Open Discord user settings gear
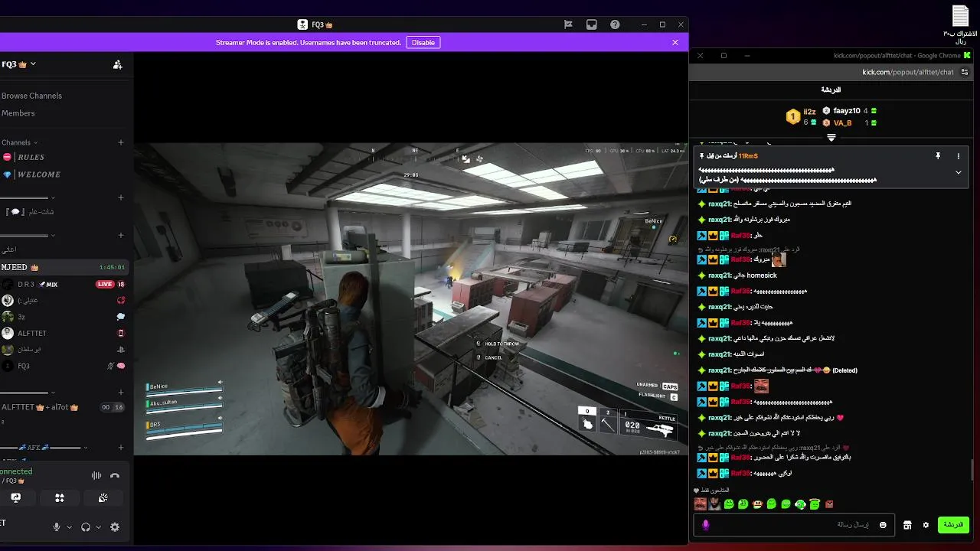980x551 pixels. point(115,527)
